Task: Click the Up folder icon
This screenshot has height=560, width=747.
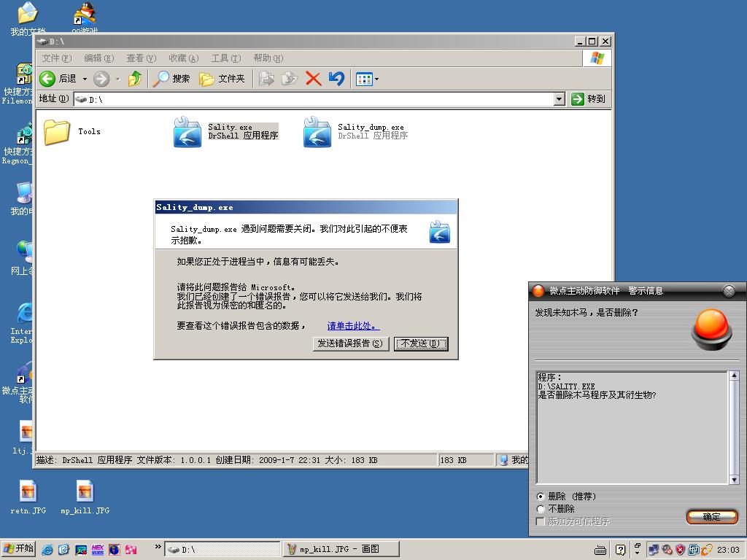Action: point(135,79)
